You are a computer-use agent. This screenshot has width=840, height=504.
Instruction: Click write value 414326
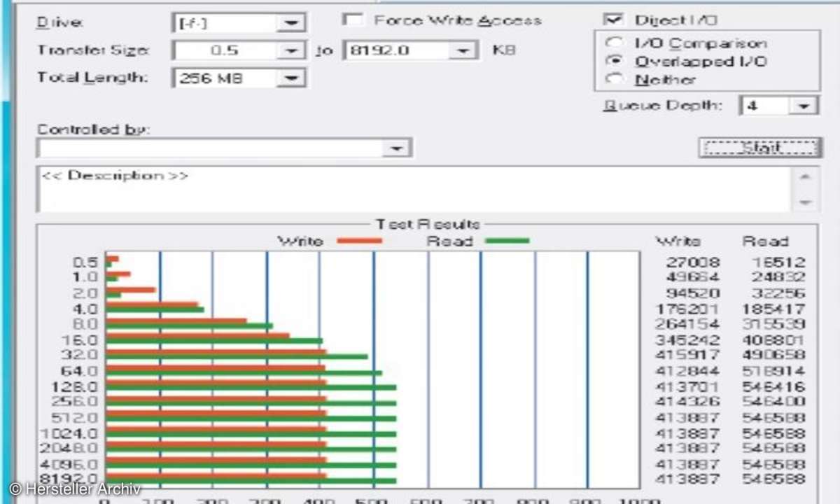point(687,402)
